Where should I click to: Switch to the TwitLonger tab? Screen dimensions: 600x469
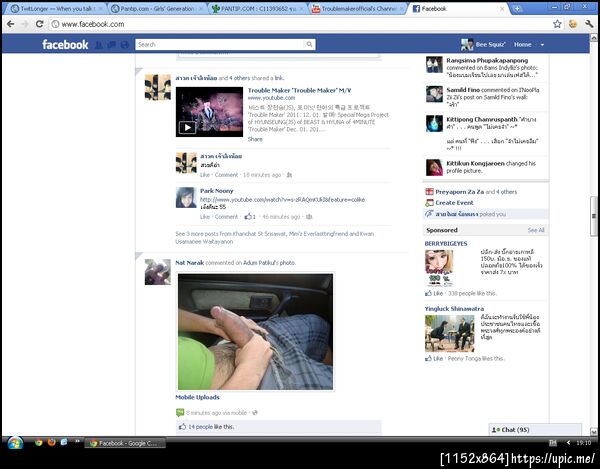pos(56,8)
